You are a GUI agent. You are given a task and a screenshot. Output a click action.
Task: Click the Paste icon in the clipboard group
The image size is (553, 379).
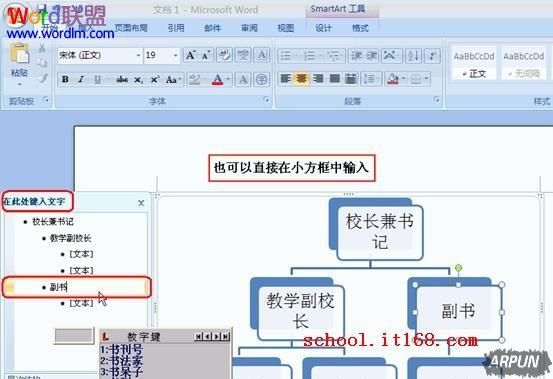(19, 54)
